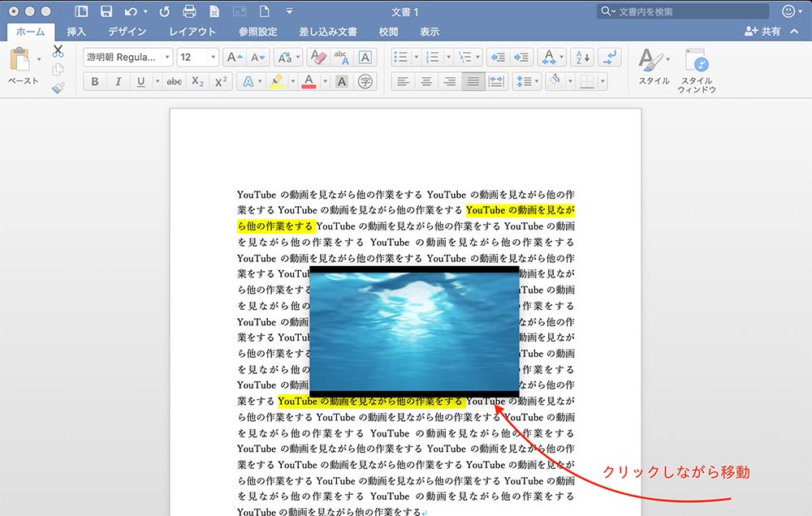Image resolution: width=812 pixels, height=516 pixels.
Task: Align text to the right
Action: point(450,81)
